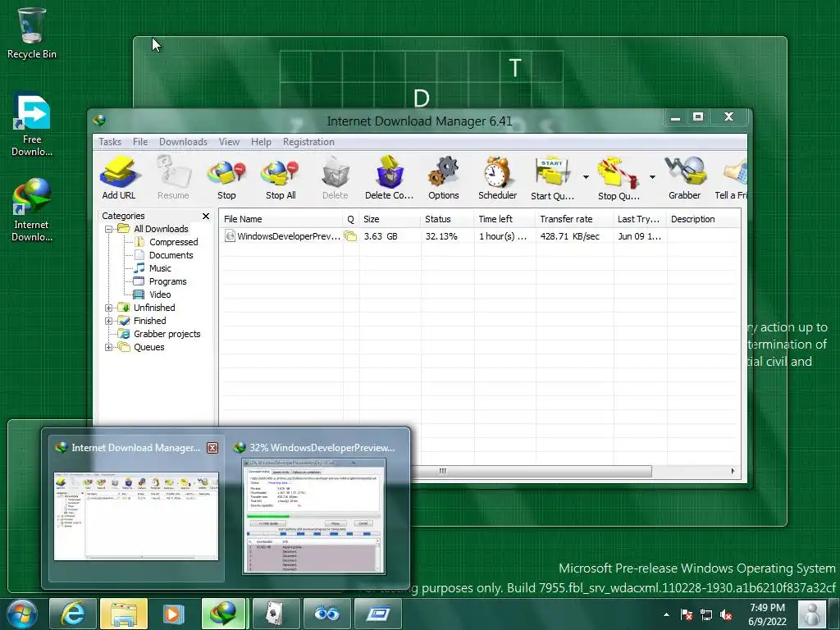Click the horizontal scrollbar right arrow
Image resolution: width=840 pixels, height=630 pixels.
pos(733,472)
